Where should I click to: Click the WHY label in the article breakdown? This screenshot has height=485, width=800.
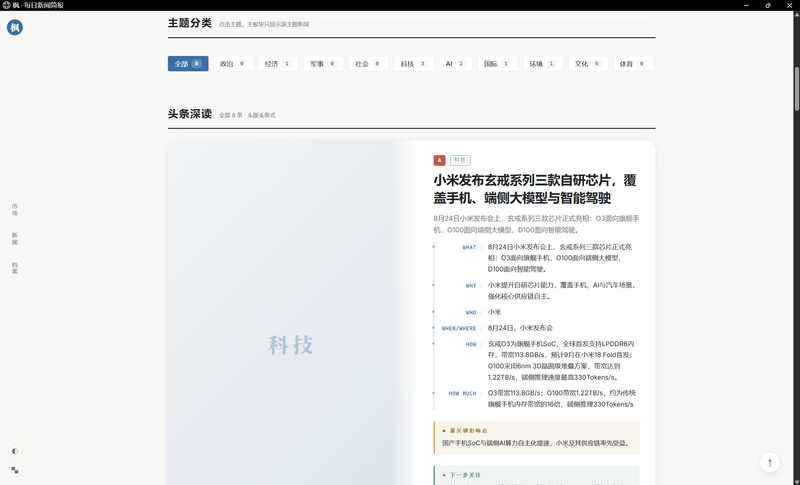tap(471, 286)
